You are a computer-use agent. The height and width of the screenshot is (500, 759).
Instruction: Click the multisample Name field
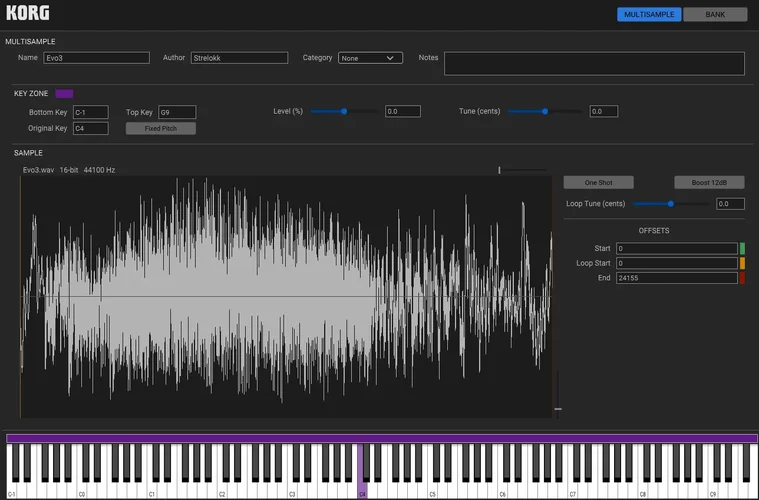pos(96,58)
